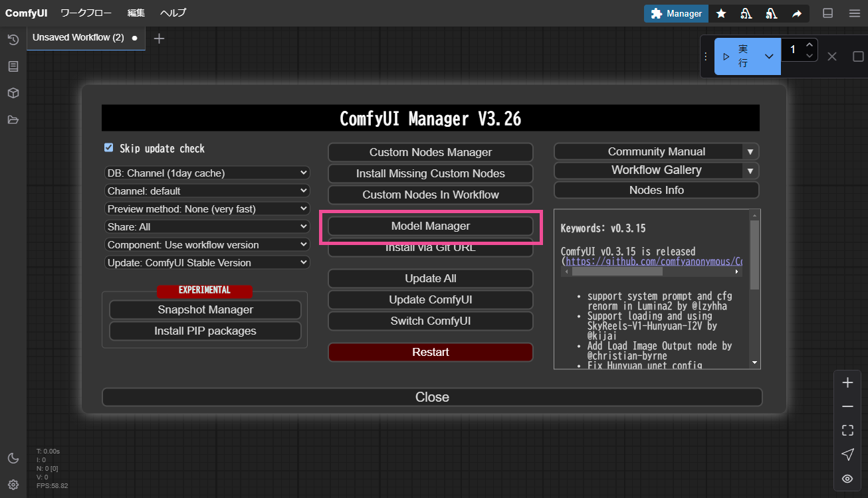Click the batch count input field

pyautogui.click(x=792, y=50)
